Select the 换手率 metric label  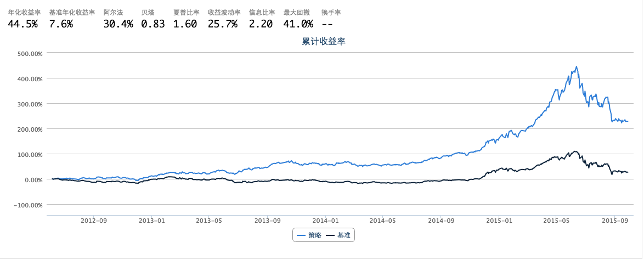pos(331,12)
